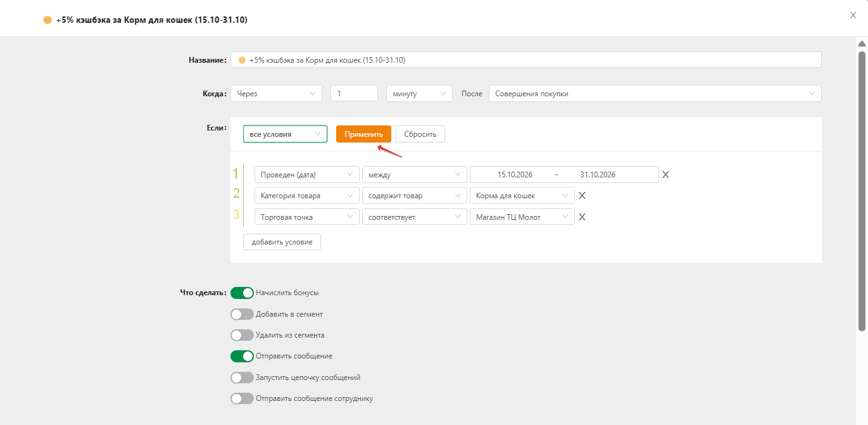Turn on 'Отправить сообщение сотруднику' switch
This screenshot has height=425, width=868.
click(242, 399)
